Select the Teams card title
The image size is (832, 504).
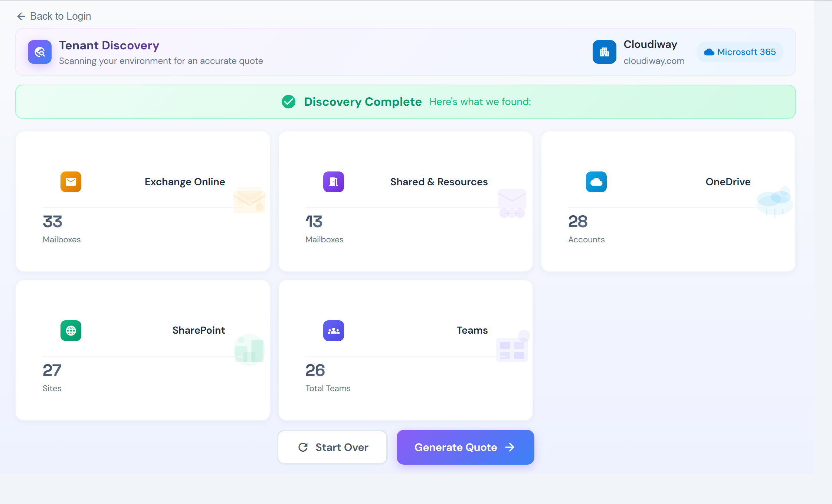pyautogui.click(x=472, y=330)
